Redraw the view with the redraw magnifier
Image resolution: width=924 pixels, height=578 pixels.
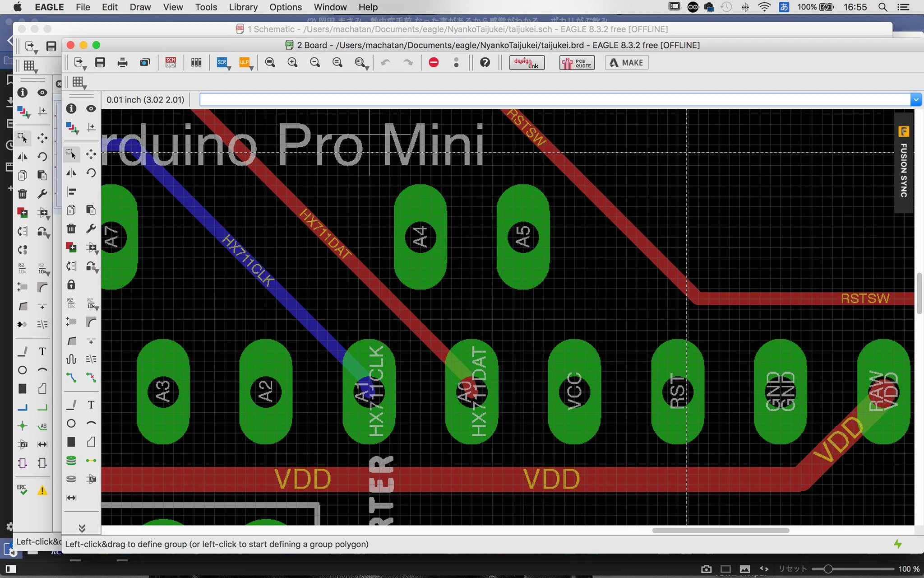[x=337, y=62]
